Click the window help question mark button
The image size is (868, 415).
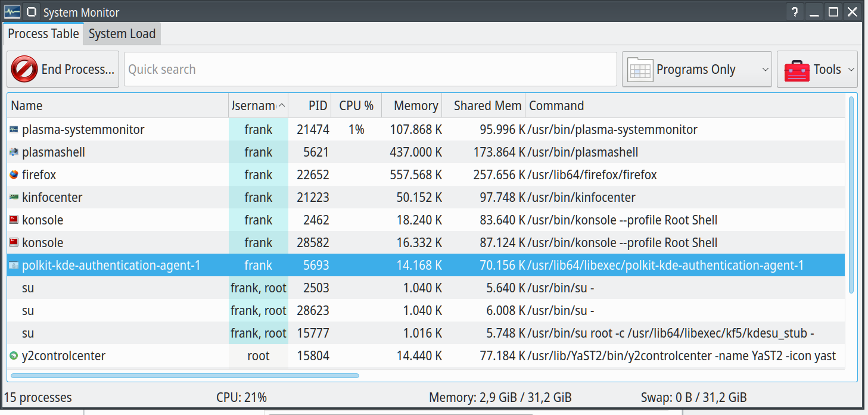click(794, 12)
